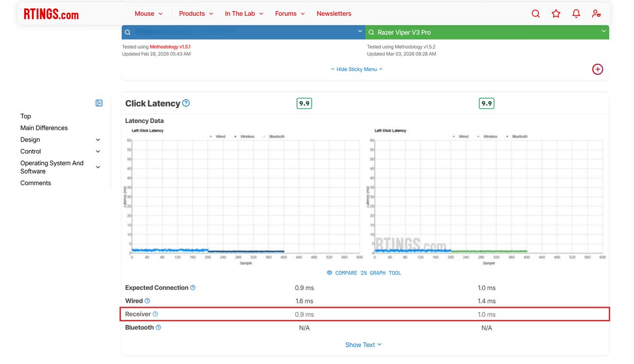
Task: Toggle Wireless legend in left latency chart
Action: [244, 136]
